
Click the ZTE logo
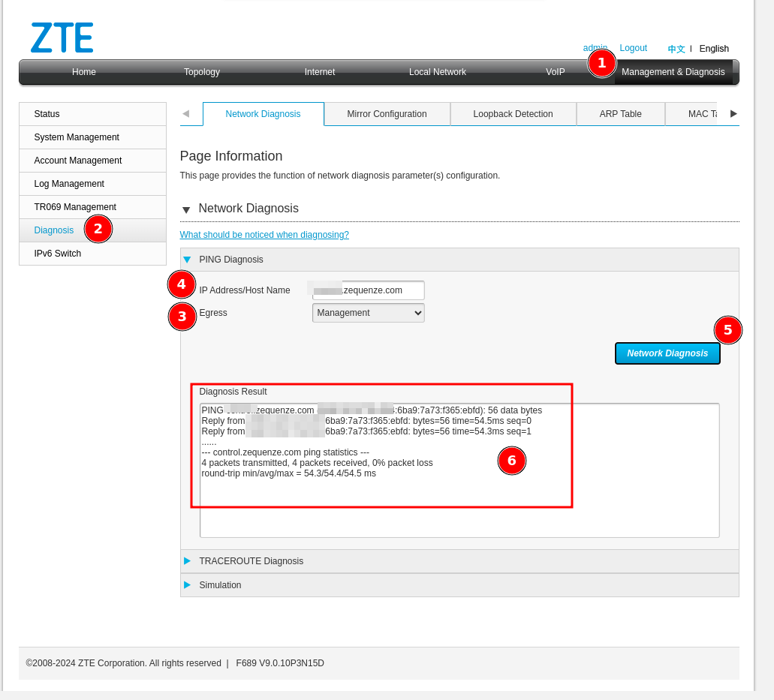click(x=62, y=38)
